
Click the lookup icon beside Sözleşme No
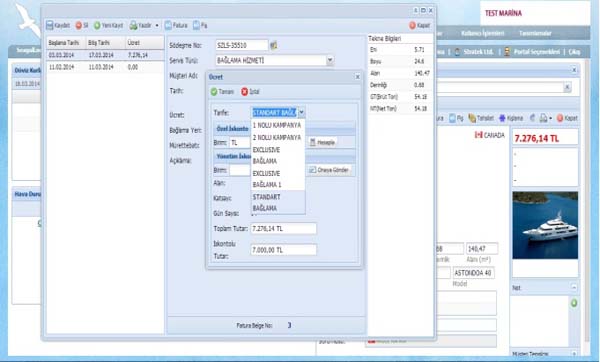pyautogui.click(x=274, y=46)
